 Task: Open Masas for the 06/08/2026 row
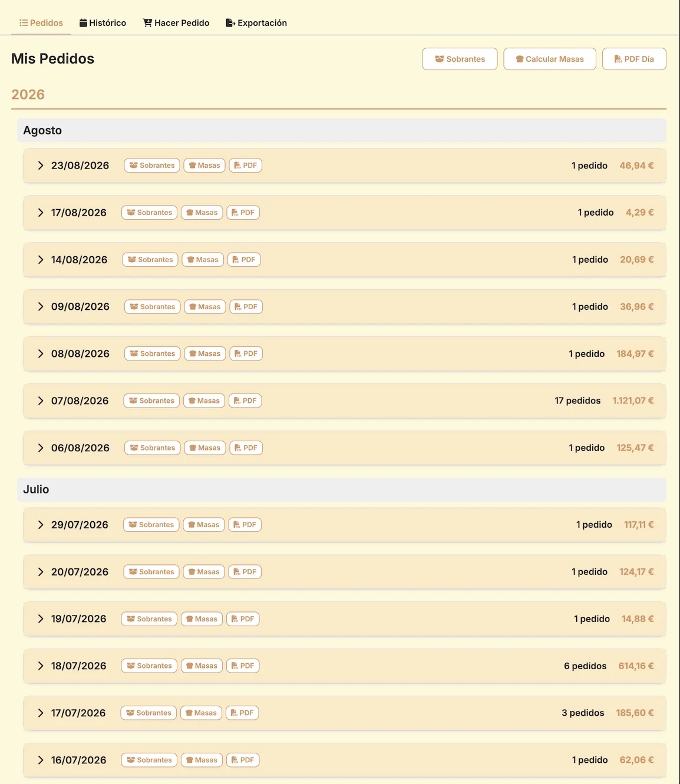[x=205, y=448]
